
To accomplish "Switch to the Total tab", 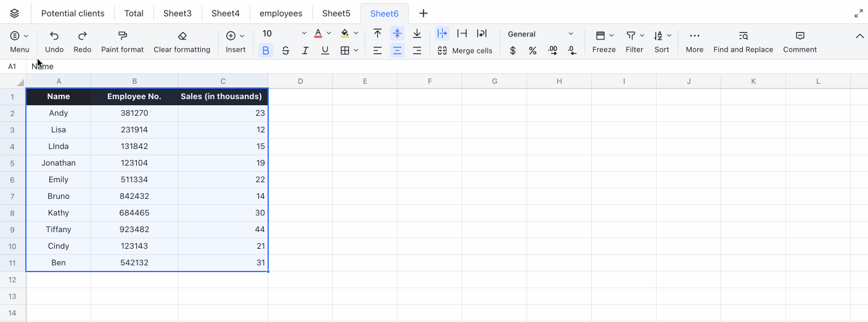I will (x=134, y=13).
